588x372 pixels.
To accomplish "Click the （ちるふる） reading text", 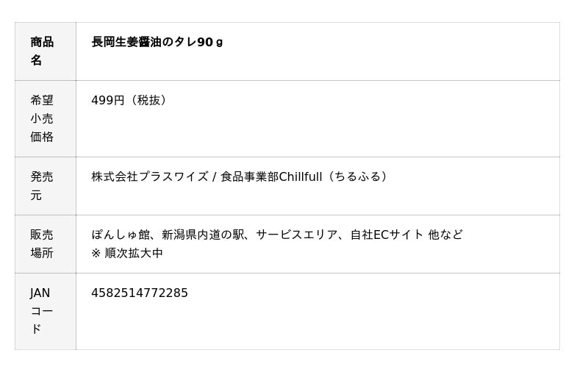I will 357,176.
